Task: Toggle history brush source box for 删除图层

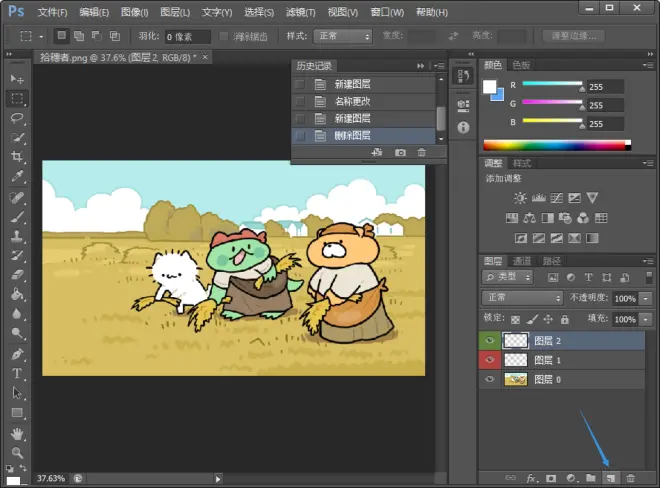Action: 300,136
